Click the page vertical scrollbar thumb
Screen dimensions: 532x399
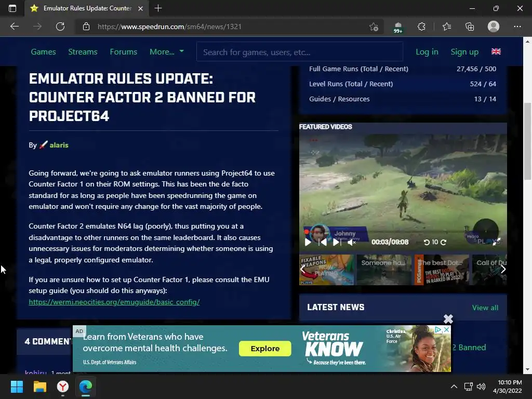pos(527,141)
